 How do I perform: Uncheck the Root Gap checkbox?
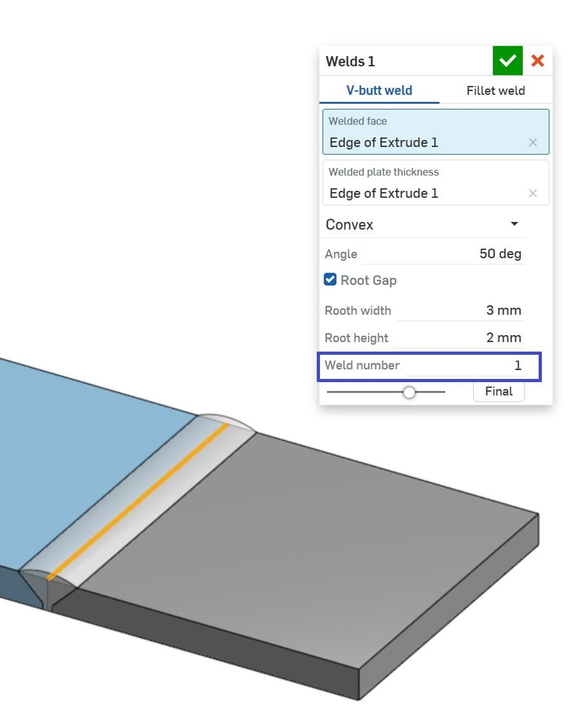coord(330,280)
